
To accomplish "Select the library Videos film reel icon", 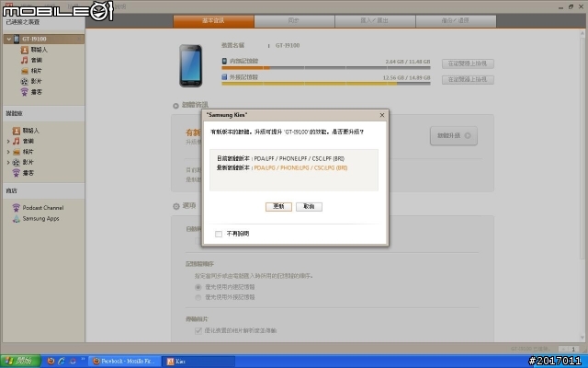I will click(17, 162).
